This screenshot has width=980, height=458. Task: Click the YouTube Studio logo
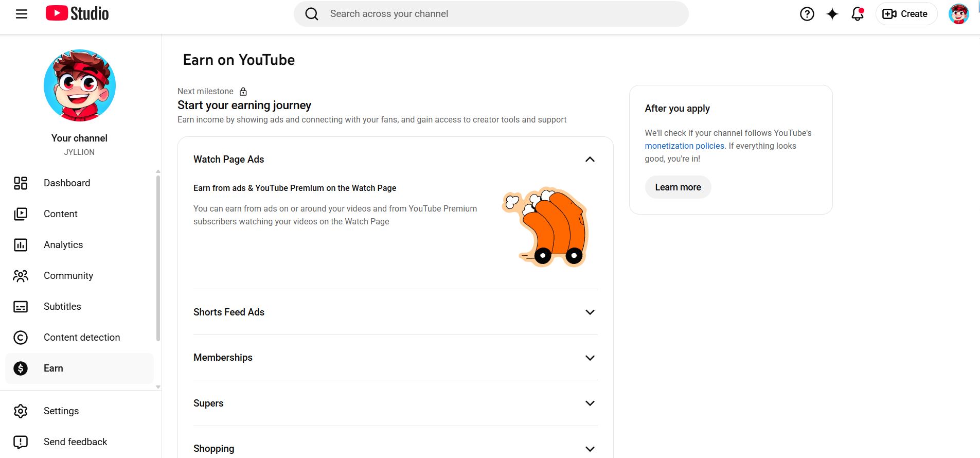[x=77, y=13]
